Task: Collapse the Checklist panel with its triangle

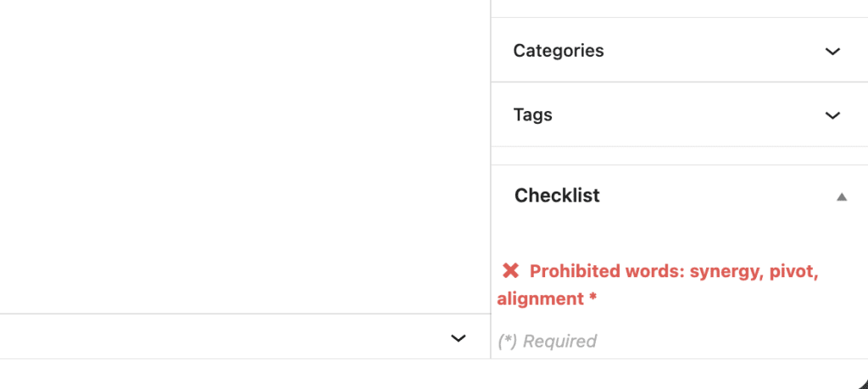Action: click(841, 197)
